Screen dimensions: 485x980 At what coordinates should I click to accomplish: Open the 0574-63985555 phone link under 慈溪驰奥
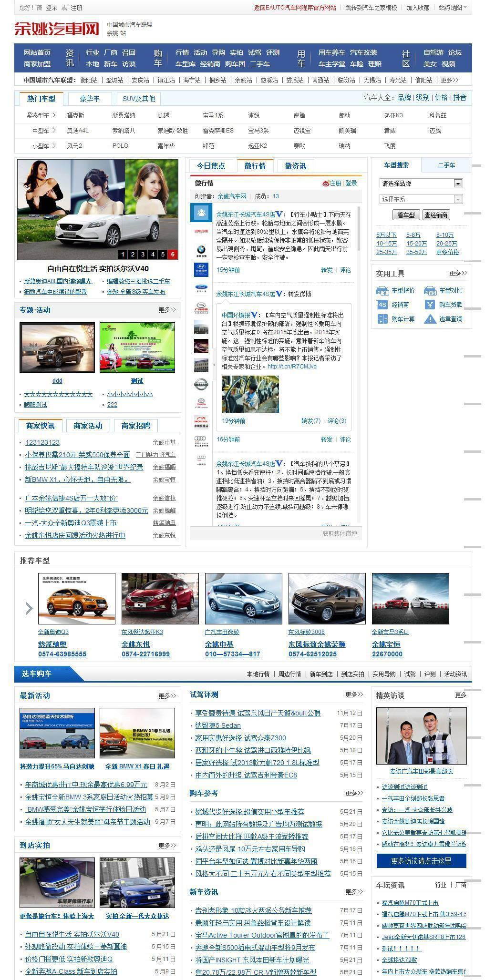(62, 654)
